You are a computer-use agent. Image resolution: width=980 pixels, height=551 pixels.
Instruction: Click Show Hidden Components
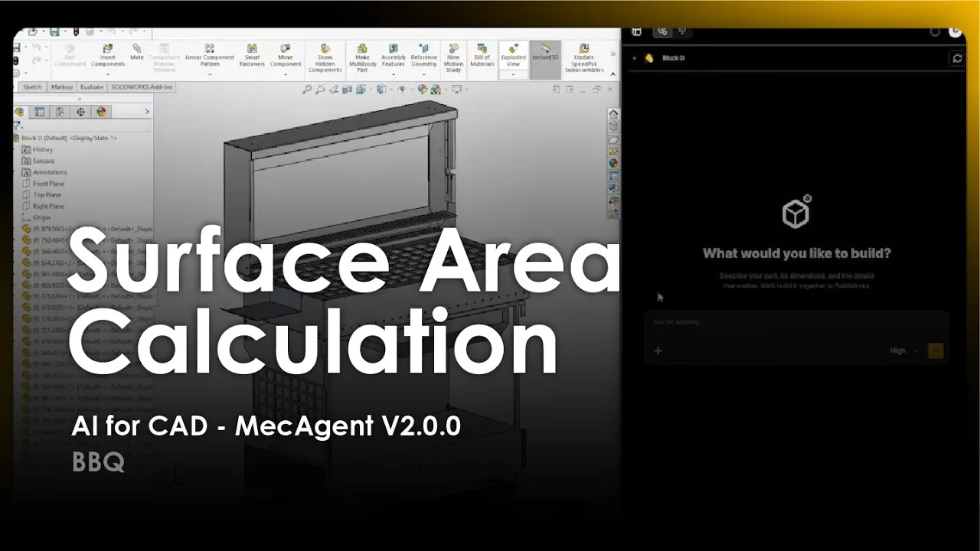(x=325, y=58)
